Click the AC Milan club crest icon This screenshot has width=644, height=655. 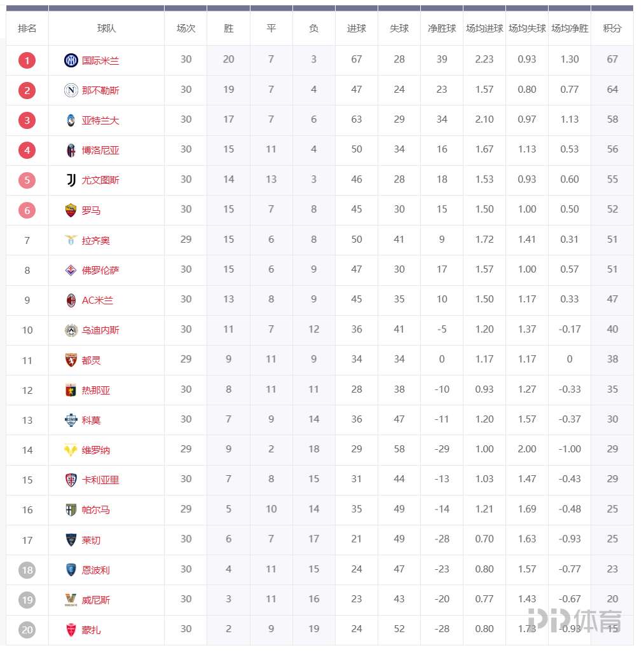pos(71,300)
